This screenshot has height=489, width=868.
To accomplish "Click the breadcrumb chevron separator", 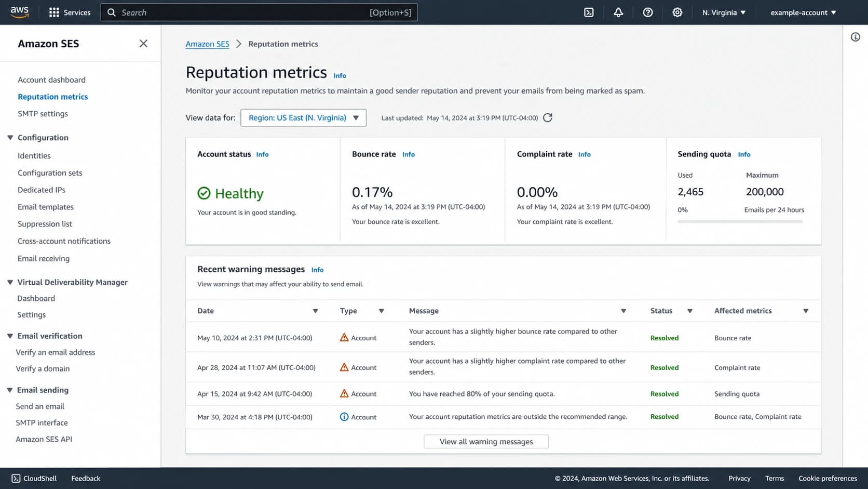I will pos(239,44).
